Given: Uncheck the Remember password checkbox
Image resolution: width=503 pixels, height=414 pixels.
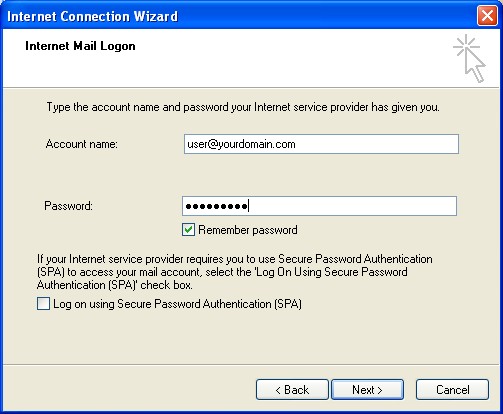Looking at the screenshot, I should click(188, 230).
